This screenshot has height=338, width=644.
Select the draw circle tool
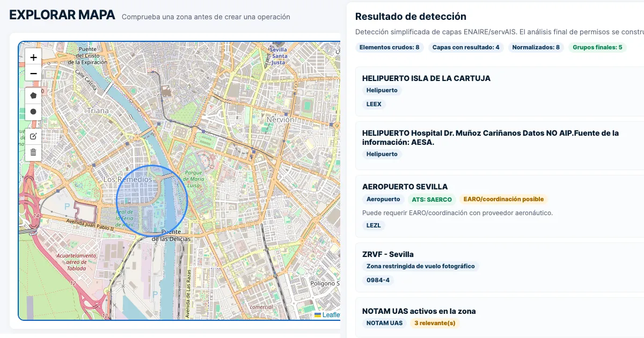(33, 112)
